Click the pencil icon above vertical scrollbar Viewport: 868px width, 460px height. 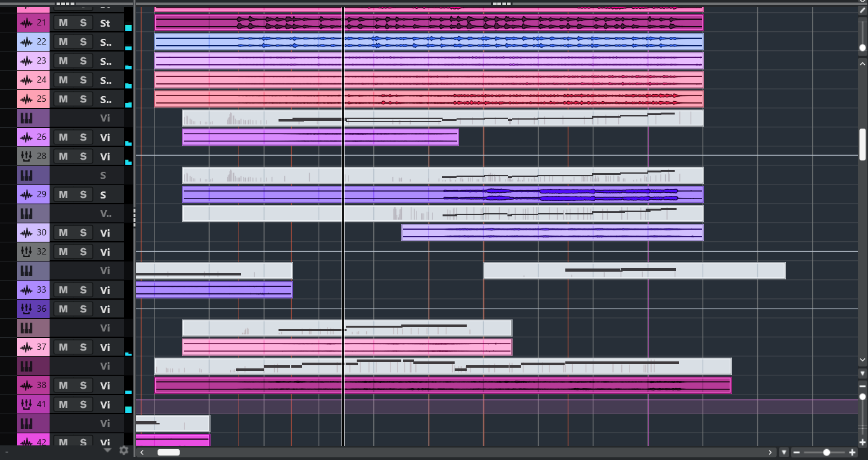862,10
